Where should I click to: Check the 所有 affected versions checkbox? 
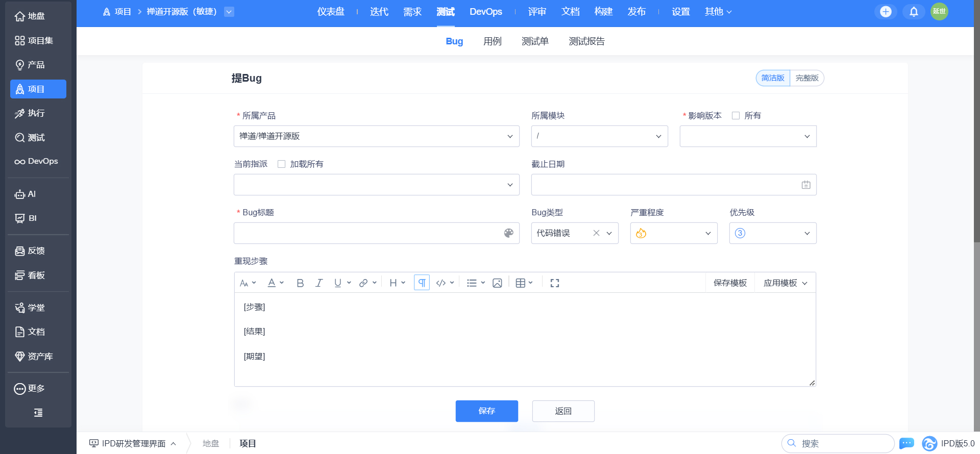tap(736, 116)
